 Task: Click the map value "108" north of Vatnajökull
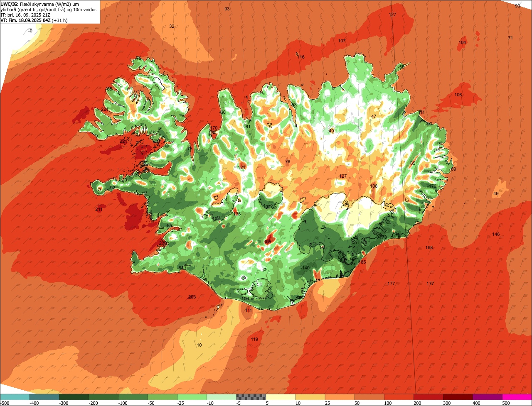374,186
